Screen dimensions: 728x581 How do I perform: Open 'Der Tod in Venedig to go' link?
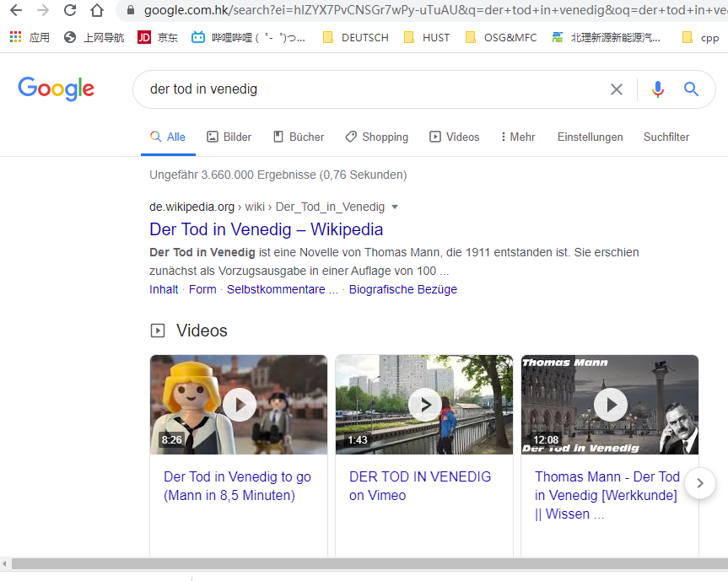click(237, 486)
